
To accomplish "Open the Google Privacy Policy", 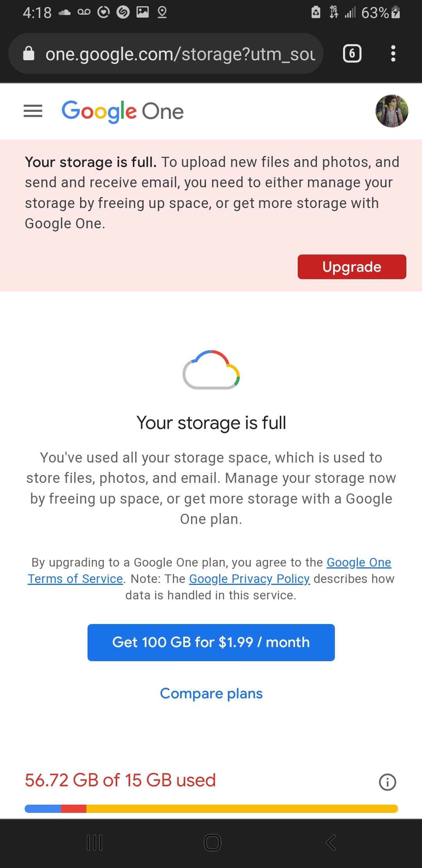I will [x=249, y=579].
